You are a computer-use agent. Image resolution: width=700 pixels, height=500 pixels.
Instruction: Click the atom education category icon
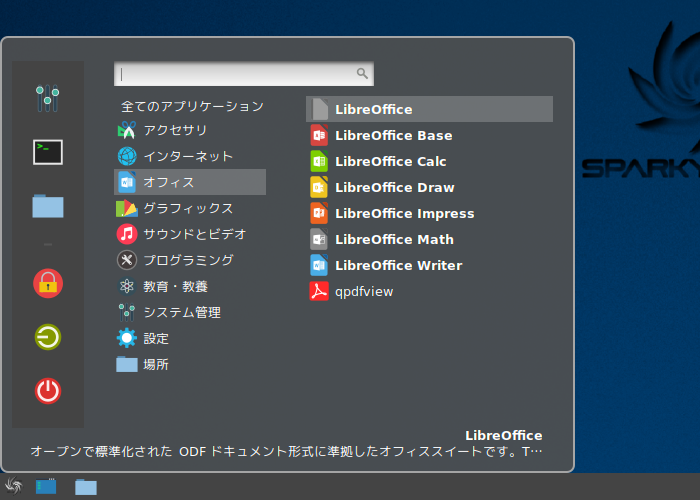pyautogui.click(x=127, y=286)
